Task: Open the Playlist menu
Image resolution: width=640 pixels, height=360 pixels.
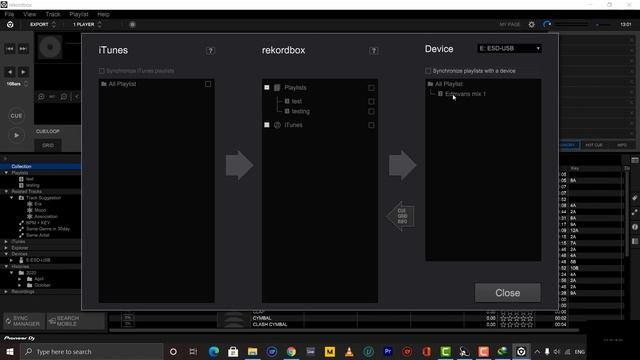Action: pos(79,14)
